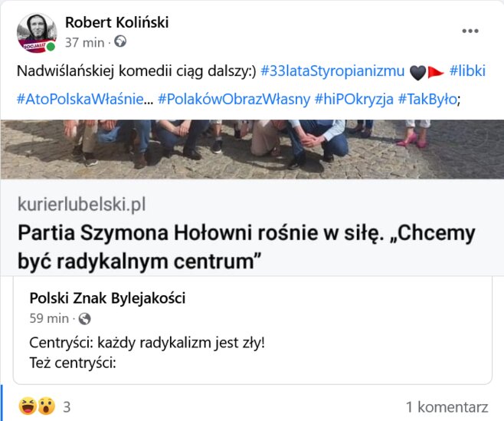Open the #AtoPolskaWłaśnie hashtag
This screenshot has height=421, width=504.
click(84, 100)
